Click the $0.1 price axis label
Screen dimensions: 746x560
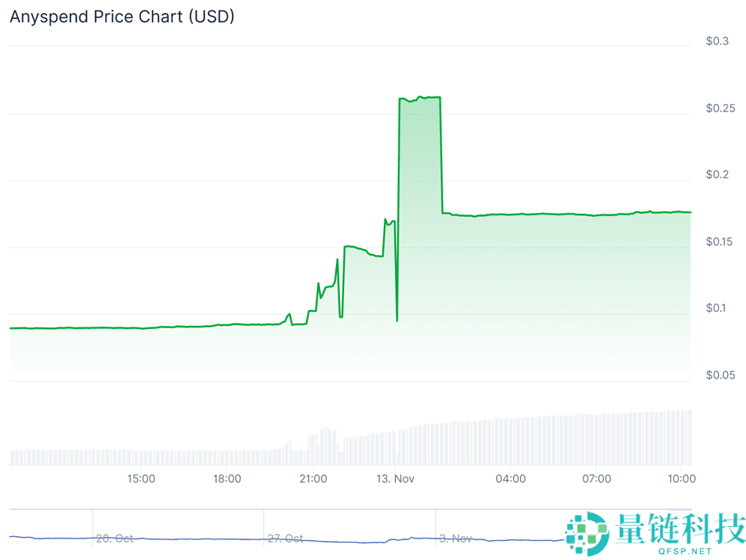[x=717, y=308]
